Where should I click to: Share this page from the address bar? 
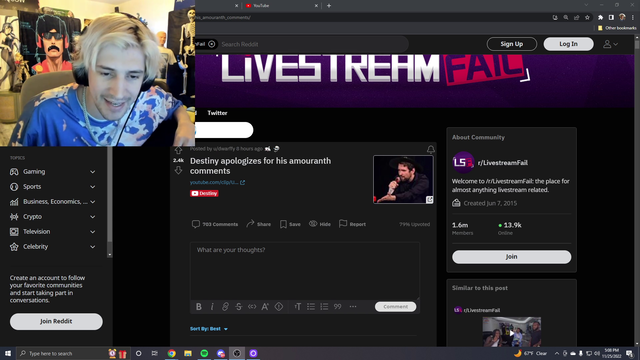point(577,17)
